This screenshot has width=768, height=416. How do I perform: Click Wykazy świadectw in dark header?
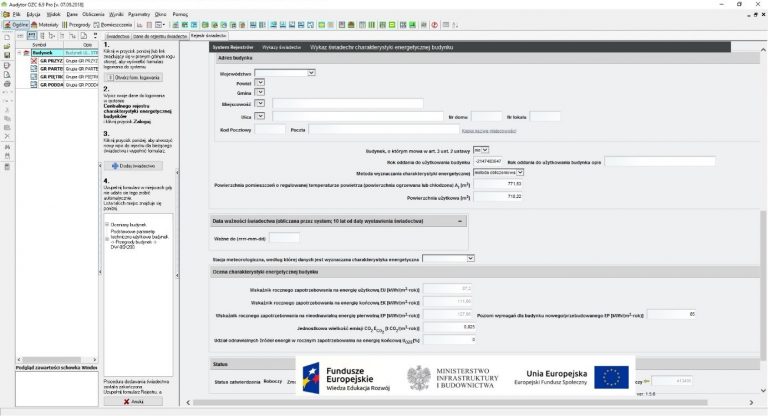(281, 48)
